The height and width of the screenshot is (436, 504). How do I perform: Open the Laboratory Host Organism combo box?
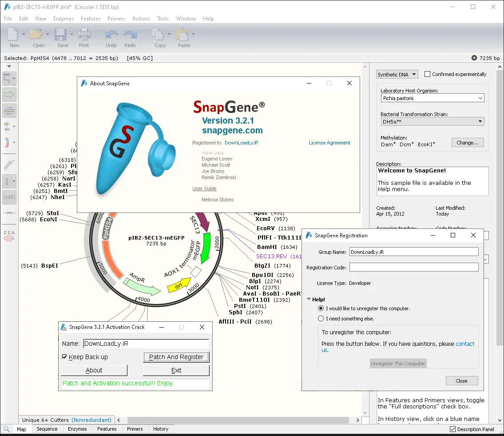tap(433, 98)
